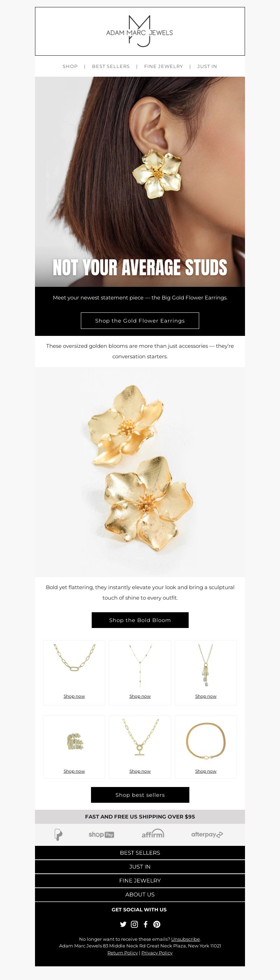Open the Pinterest social icon

tap(157, 924)
